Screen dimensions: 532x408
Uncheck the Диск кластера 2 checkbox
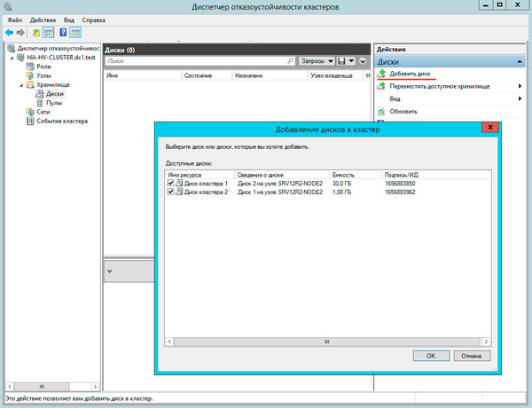point(171,192)
